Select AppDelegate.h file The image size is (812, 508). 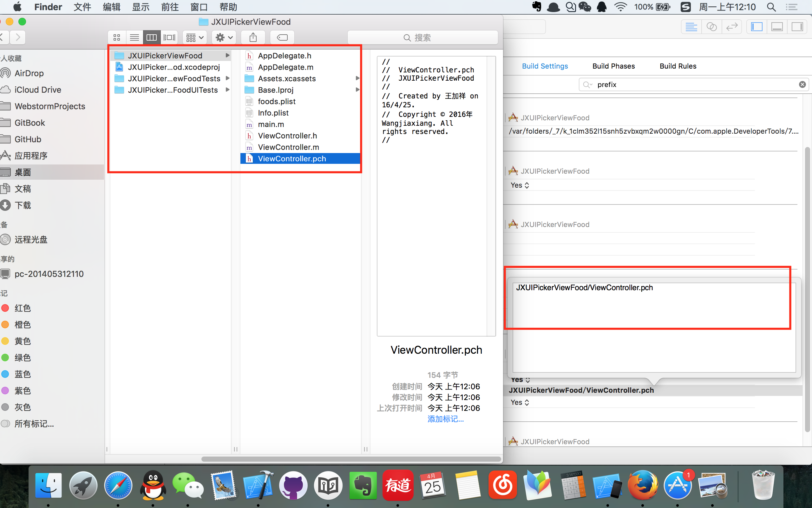pyautogui.click(x=300, y=56)
